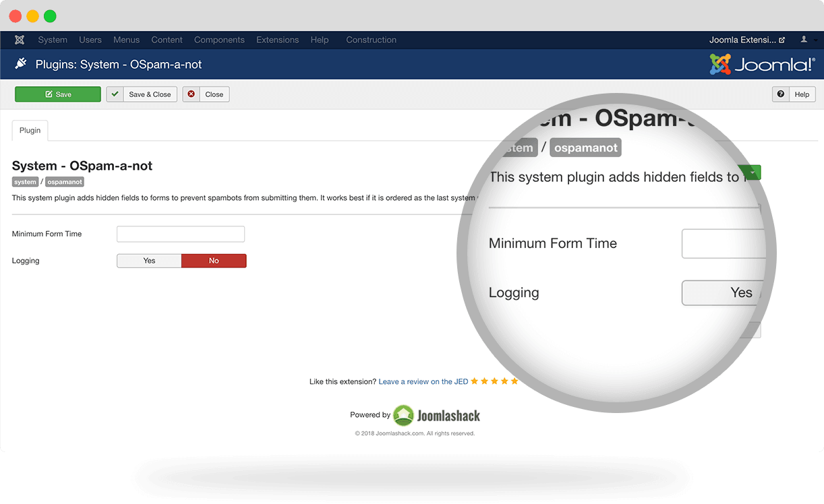Click the Help toolbar button
This screenshot has width=824, height=504.
click(794, 94)
